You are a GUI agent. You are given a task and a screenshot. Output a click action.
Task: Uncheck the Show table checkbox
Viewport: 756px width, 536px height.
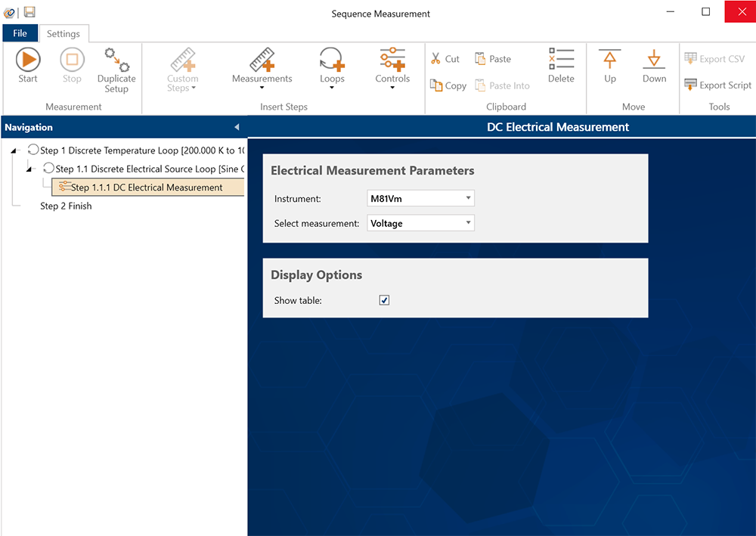click(x=384, y=301)
